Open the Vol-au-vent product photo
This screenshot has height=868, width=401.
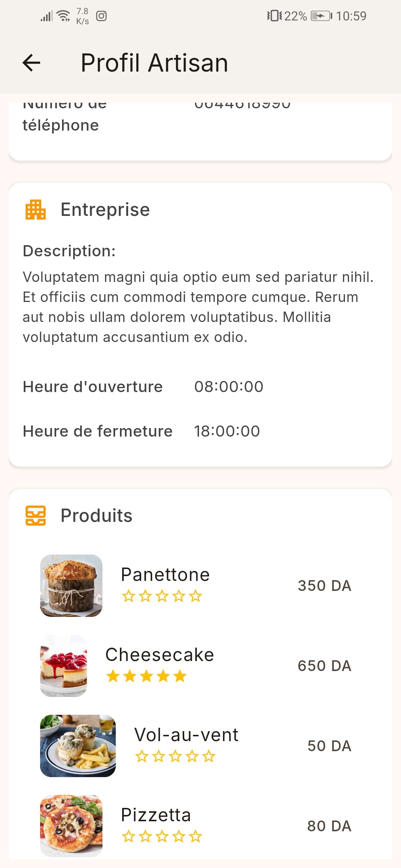[78, 746]
